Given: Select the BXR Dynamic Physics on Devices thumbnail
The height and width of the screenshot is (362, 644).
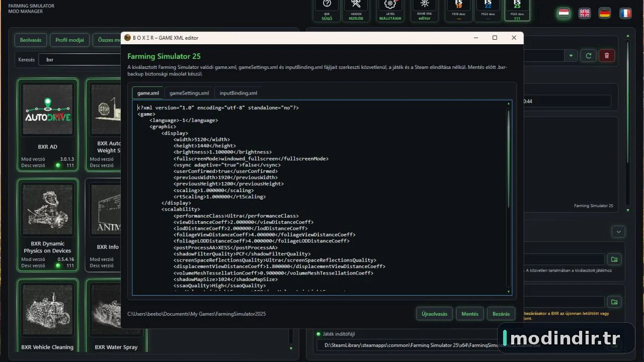Looking at the screenshot, I should coord(47,209).
